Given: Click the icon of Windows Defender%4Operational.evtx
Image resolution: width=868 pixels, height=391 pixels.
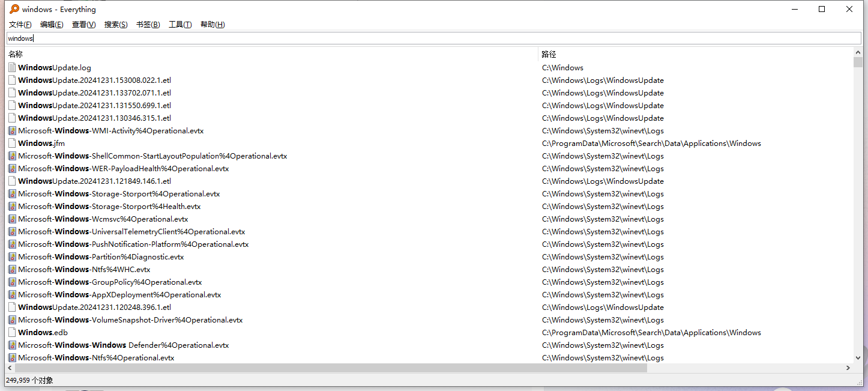Looking at the screenshot, I should (12, 345).
